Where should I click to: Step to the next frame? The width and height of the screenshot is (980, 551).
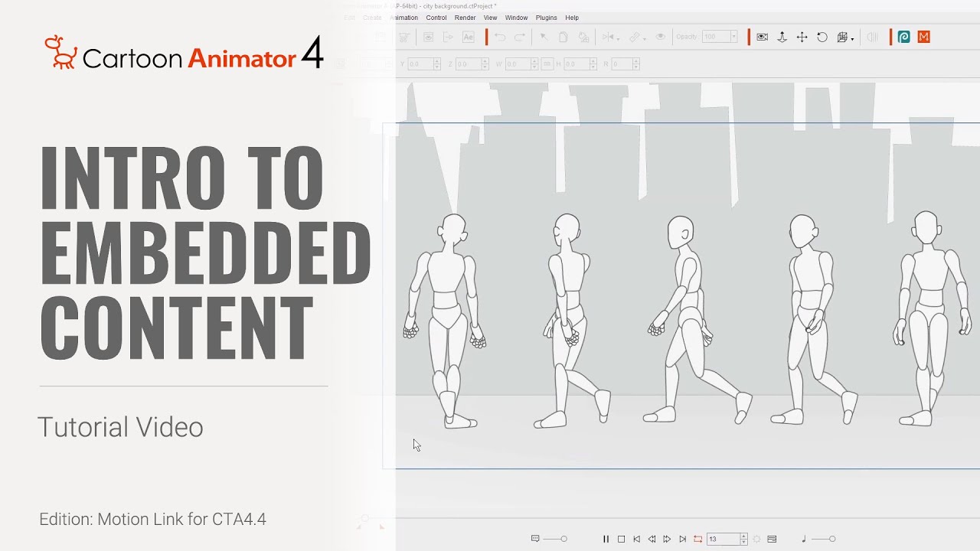point(667,539)
